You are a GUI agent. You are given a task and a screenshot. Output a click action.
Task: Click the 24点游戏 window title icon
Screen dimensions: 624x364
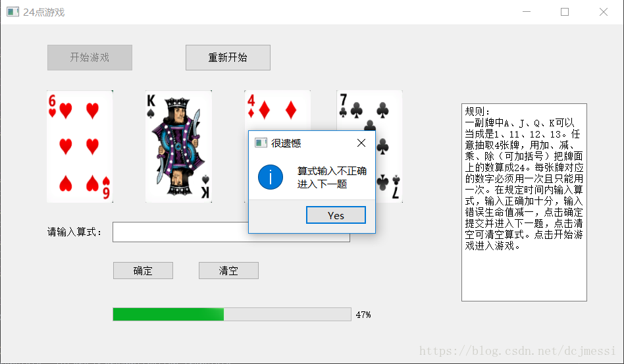pyautogui.click(x=13, y=12)
